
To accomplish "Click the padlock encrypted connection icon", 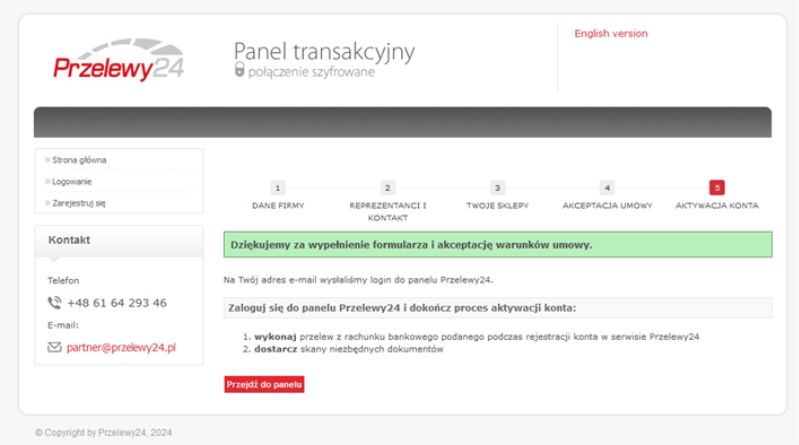I will tap(239, 71).
